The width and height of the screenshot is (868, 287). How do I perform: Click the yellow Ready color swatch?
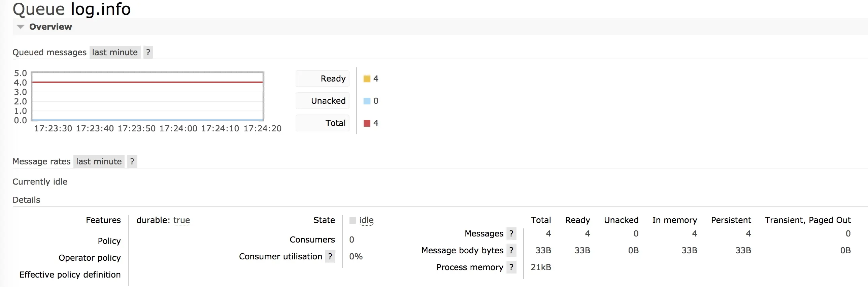[x=367, y=79]
